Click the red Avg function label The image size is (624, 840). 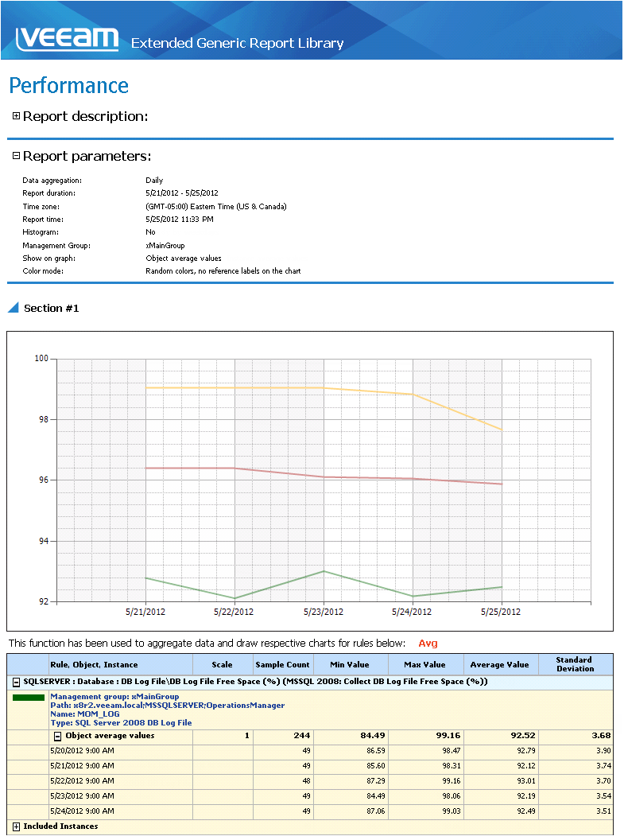click(428, 643)
